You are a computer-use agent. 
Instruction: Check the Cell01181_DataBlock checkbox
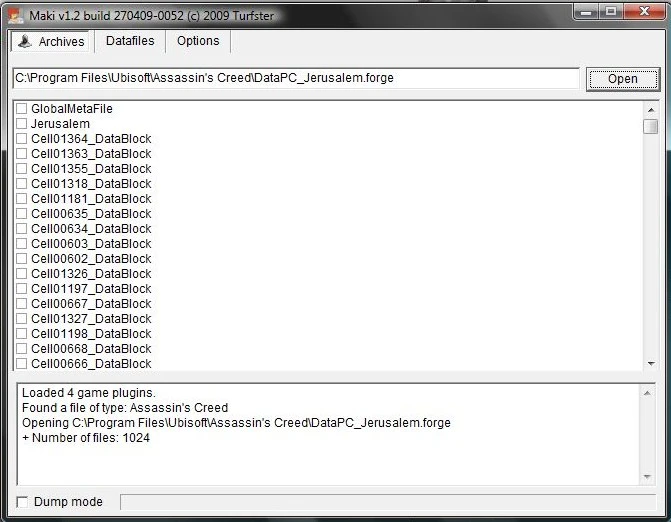[x=21, y=199]
